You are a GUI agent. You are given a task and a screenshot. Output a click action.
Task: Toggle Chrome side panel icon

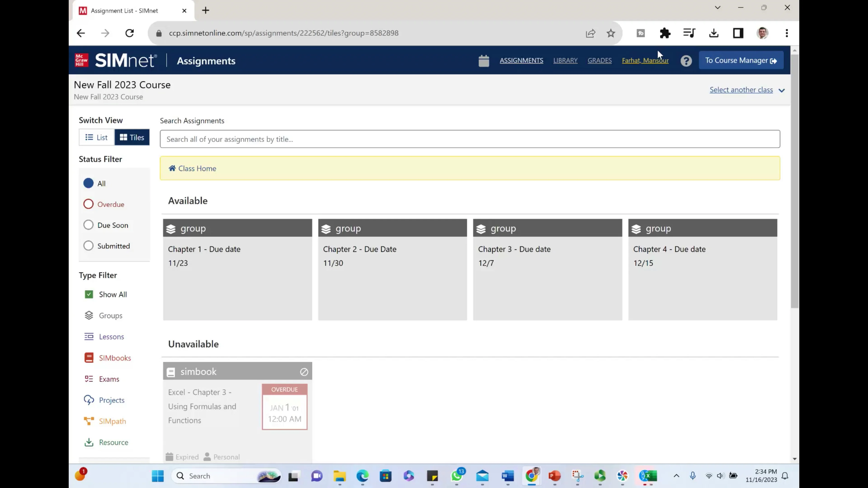pyautogui.click(x=738, y=33)
